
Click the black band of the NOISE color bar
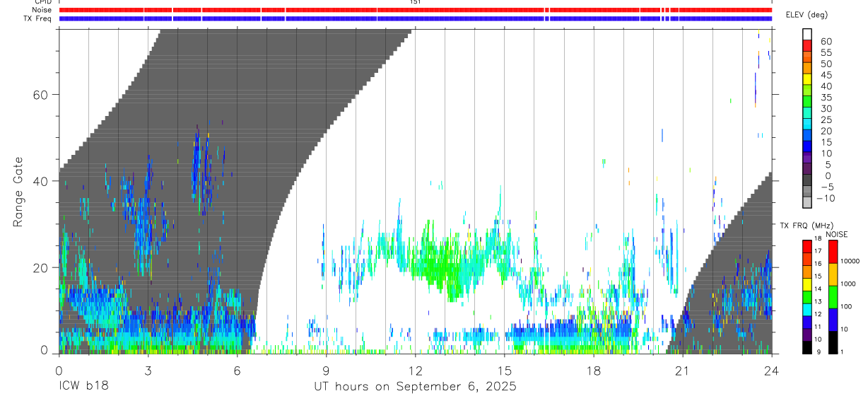(x=833, y=342)
